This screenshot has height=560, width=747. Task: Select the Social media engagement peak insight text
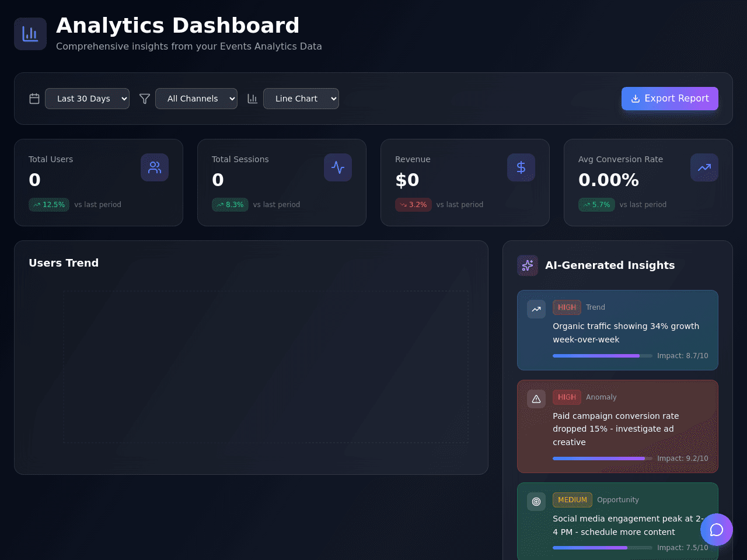click(628, 525)
